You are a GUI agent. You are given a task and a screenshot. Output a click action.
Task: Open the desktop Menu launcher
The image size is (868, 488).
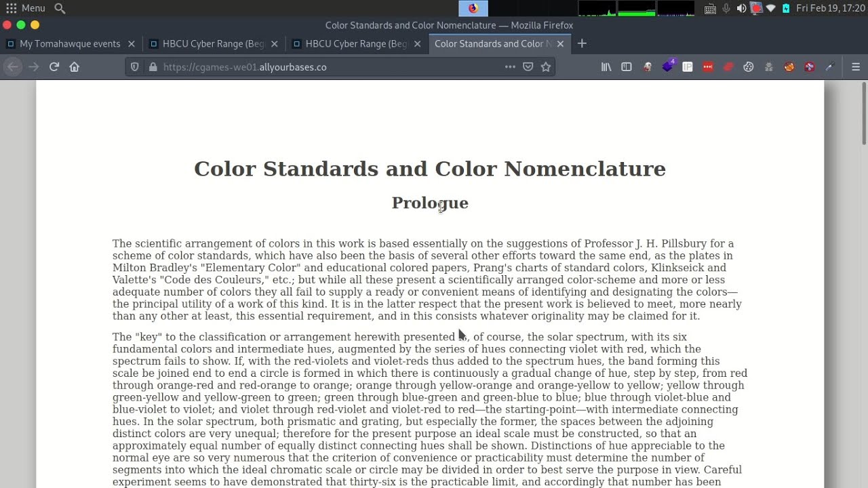[x=26, y=8]
